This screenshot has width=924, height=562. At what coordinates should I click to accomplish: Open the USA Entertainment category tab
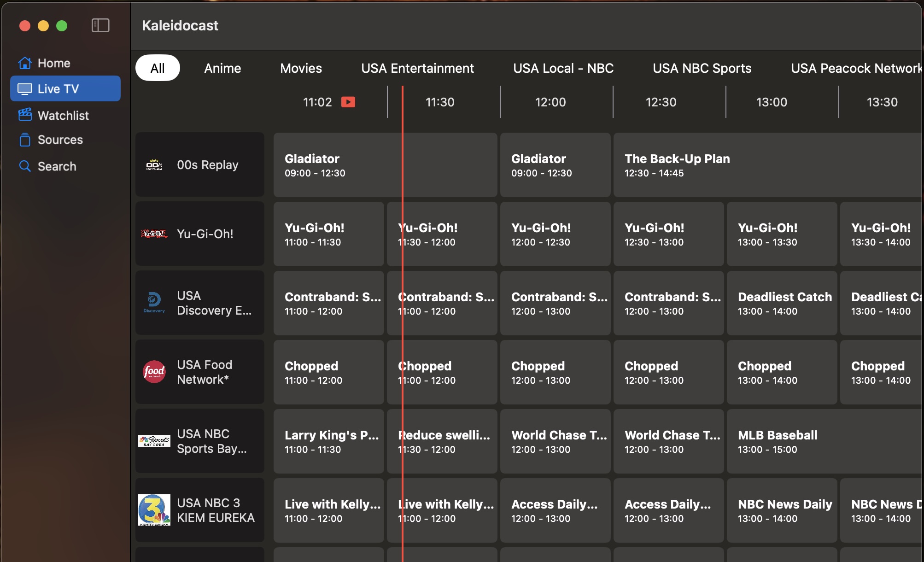pos(417,68)
